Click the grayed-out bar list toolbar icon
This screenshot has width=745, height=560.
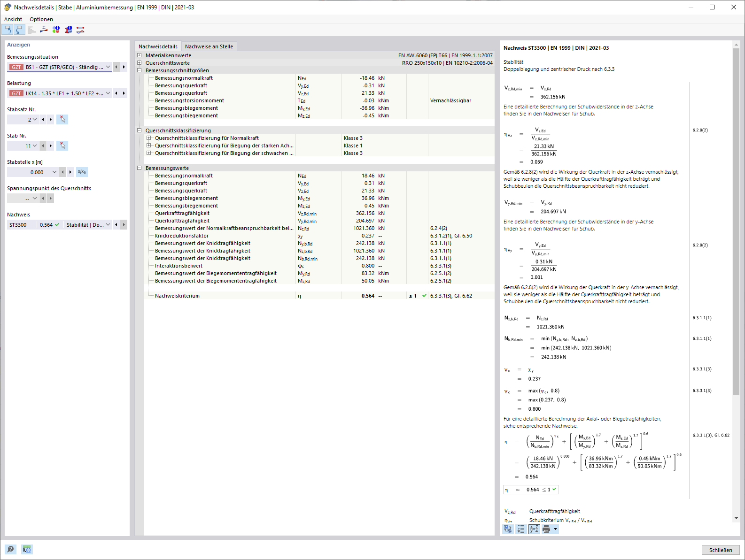tap(31, 30)
